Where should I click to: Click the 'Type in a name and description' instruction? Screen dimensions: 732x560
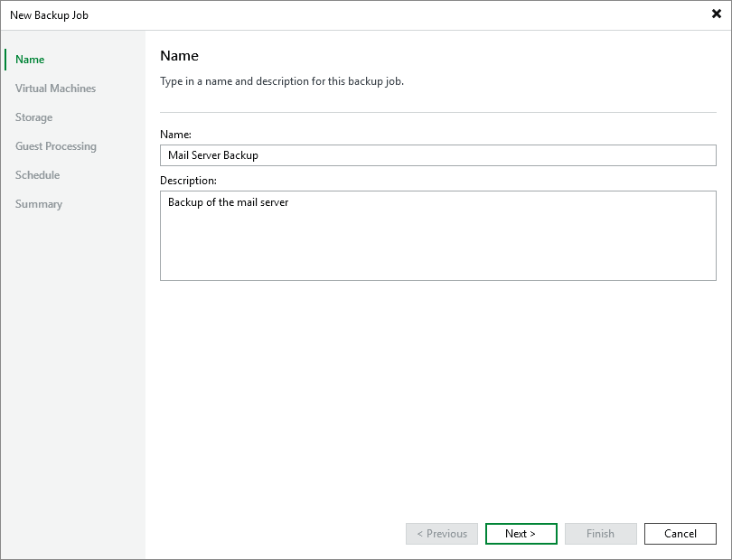click(282, 81)
